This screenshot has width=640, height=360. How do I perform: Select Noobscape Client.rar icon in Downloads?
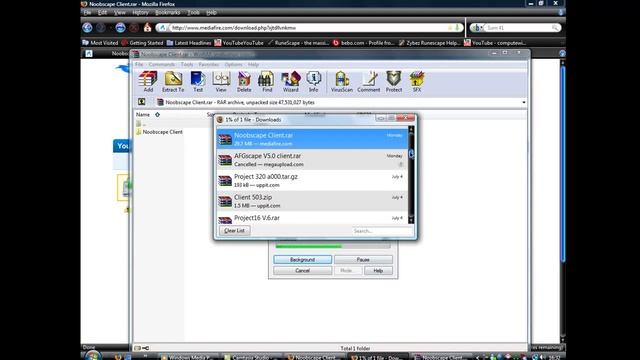click(x=225, y=139)
